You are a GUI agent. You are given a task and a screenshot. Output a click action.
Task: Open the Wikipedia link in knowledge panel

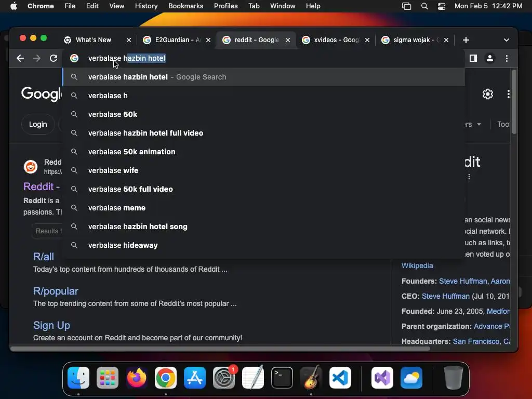pos(417,265)
